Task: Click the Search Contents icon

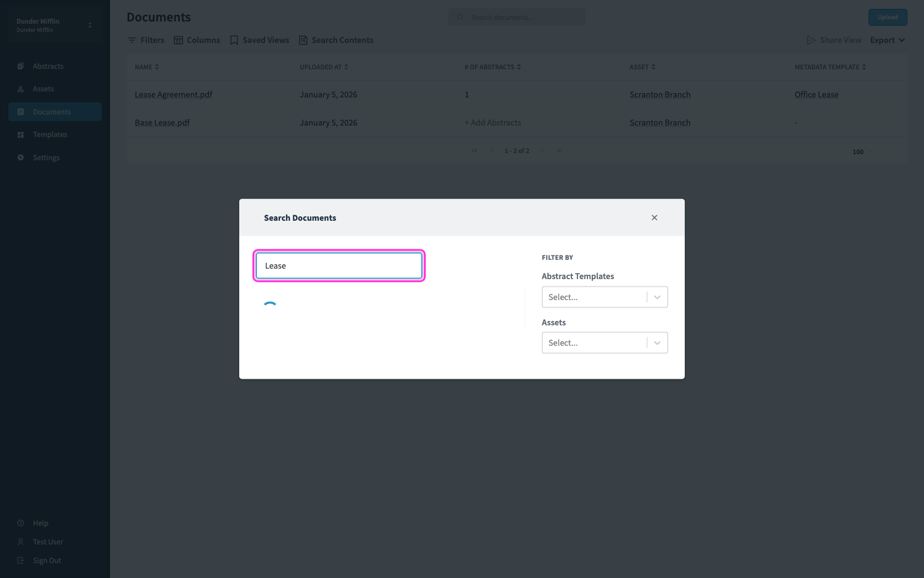Action: [x=303, y=40]
